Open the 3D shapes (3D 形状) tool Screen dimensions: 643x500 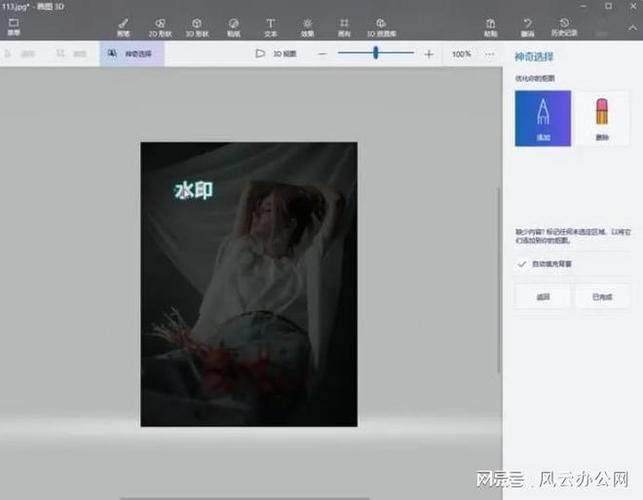197,26
